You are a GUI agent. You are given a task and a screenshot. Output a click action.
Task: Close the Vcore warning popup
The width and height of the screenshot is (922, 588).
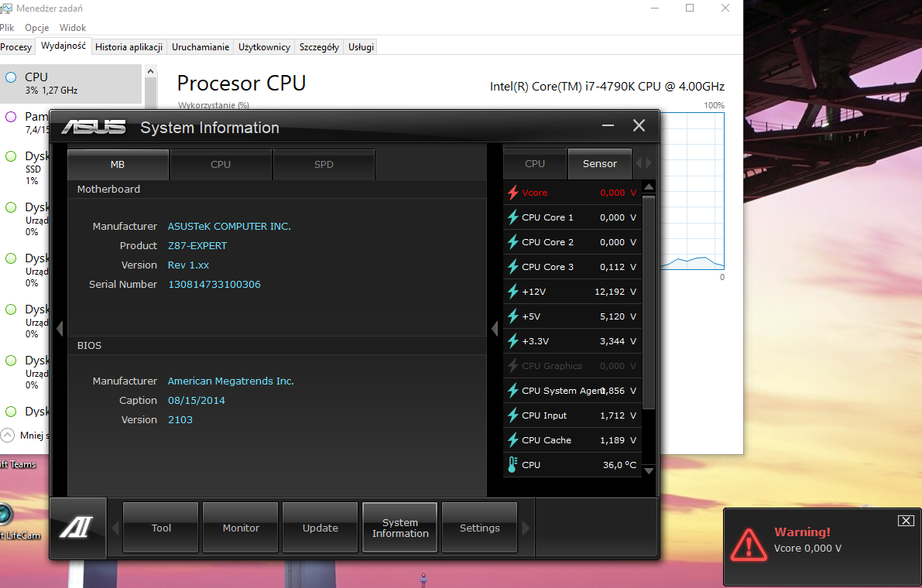(906, 521)
